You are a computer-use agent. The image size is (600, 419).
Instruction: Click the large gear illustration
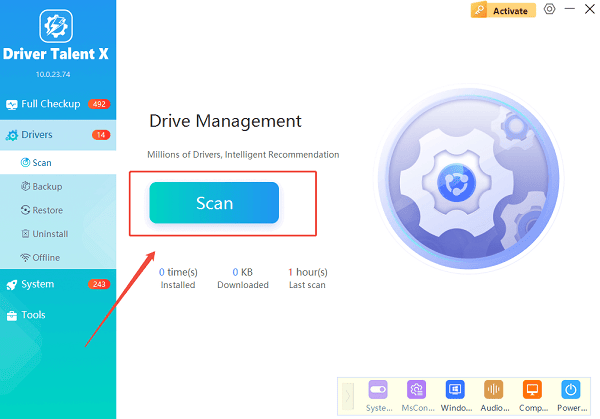tap(469, 179)
